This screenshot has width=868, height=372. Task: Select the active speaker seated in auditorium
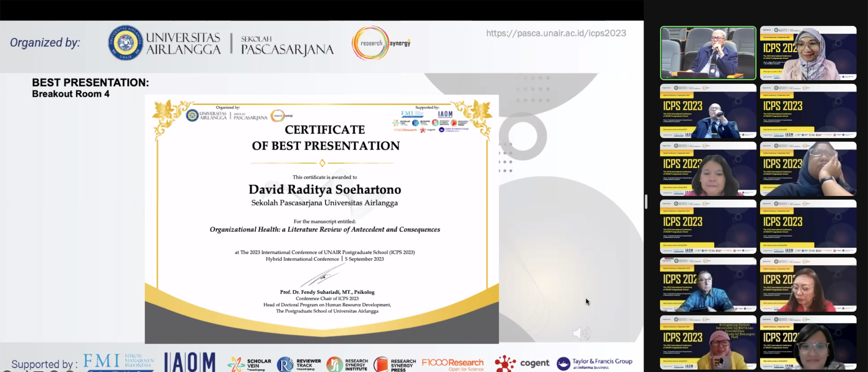pos(708,53)
